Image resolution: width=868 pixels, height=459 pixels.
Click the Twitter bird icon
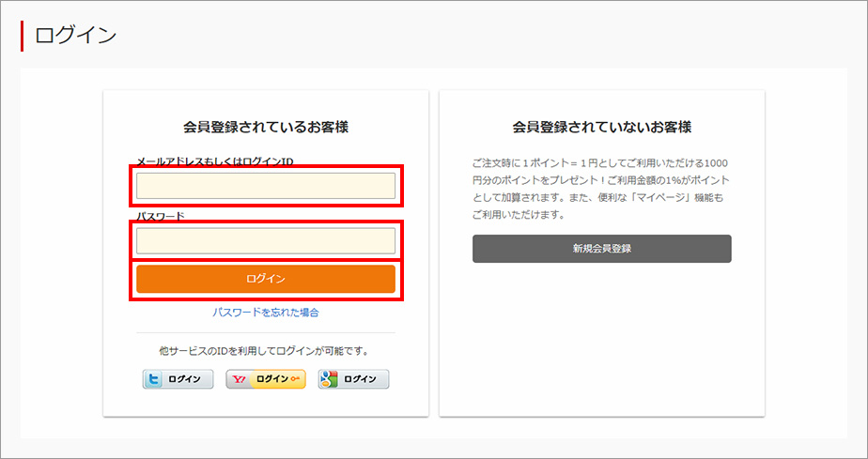click(x=153, y=379)
